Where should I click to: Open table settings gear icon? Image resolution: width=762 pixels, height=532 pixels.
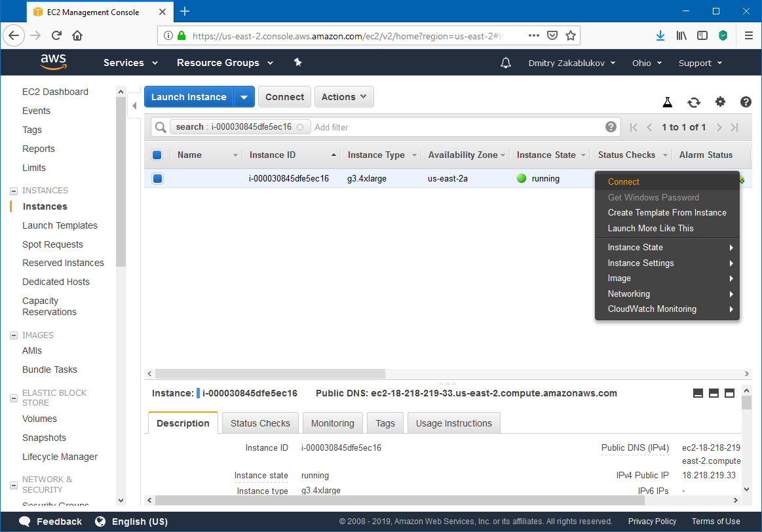click(720, 102)
